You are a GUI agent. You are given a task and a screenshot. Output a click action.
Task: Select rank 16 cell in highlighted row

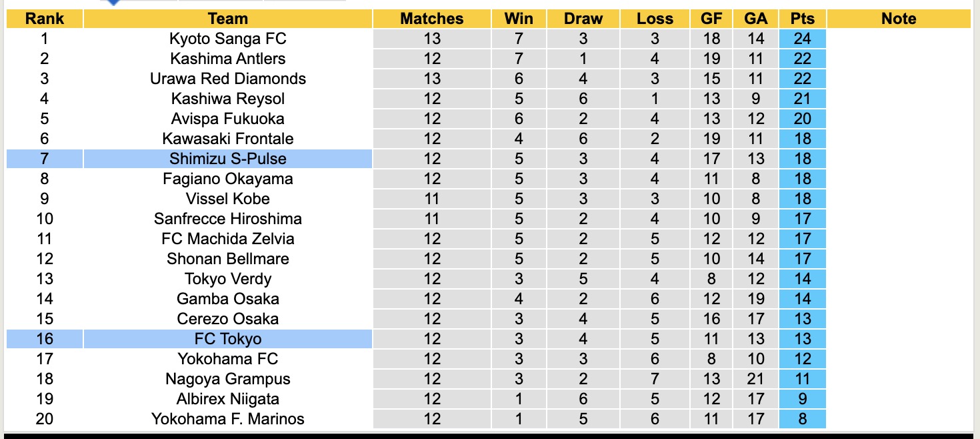pyautogui.click(x=44, y=339)
